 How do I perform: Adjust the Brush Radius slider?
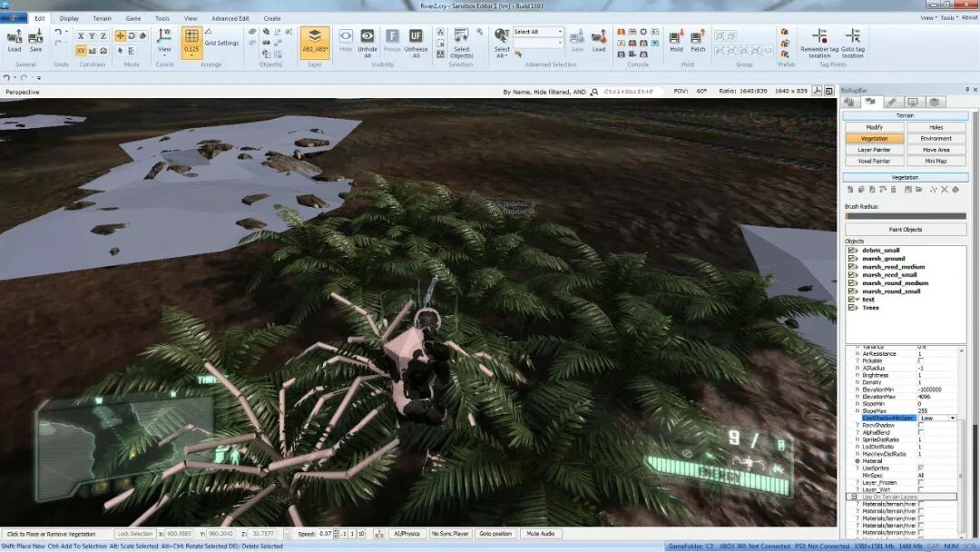coord(905,216)
